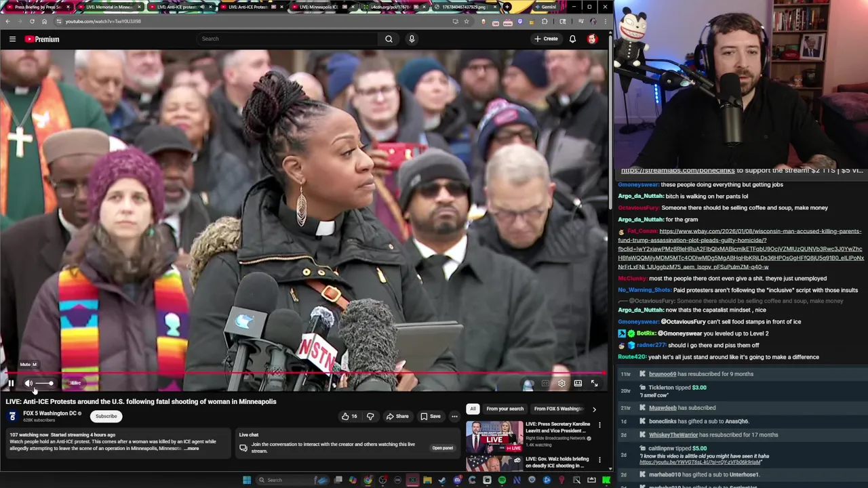Open video settings gear
This screenshot has width=868, height=488.
pos(561,384)
